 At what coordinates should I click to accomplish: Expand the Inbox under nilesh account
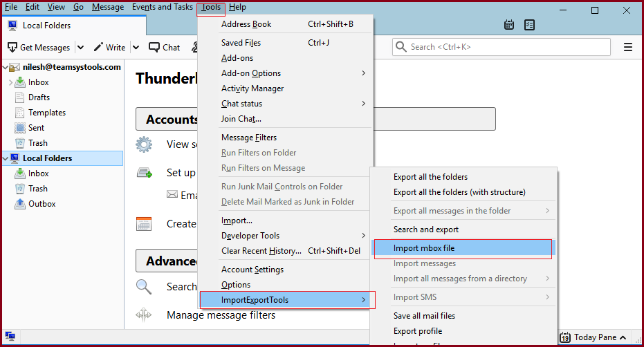click(10, 82)
